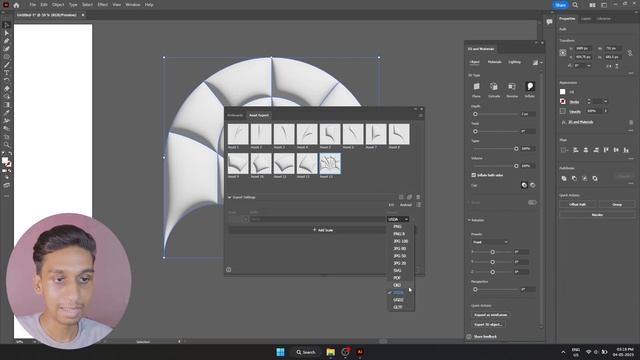Click the render with ray tracing icon
640x360 pixels.
(535, 62)
